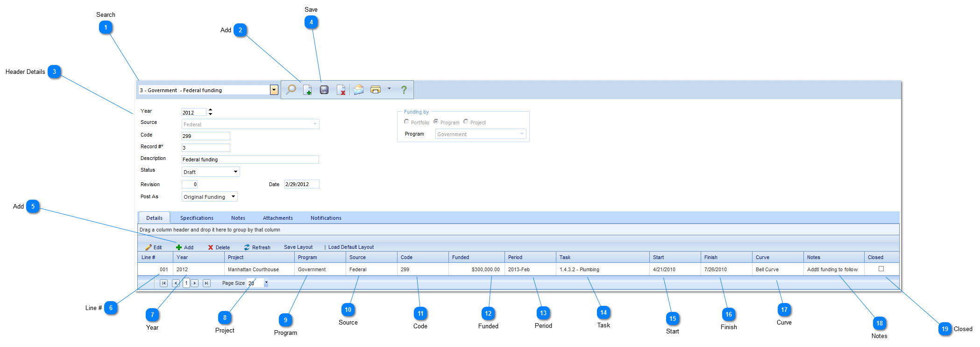The width and height of the screenshot is (980, 347).
Task: Select the Project funding radio button
Action: [x=466, y=122]
